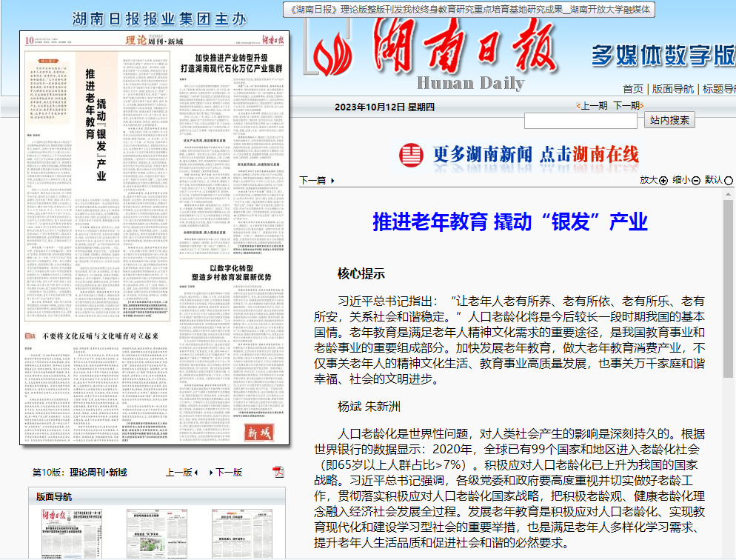The height and width of the screenshot is (560, 736).
Task: Click the 多媒体数字版 header text
Action: [663, 55]
